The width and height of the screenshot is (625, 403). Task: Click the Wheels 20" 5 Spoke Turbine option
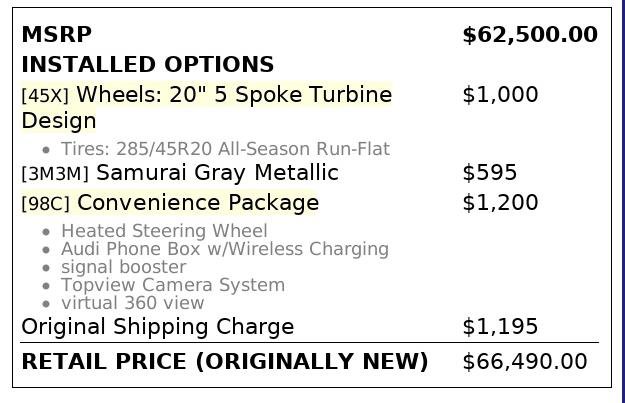click(x=234, y=95)
